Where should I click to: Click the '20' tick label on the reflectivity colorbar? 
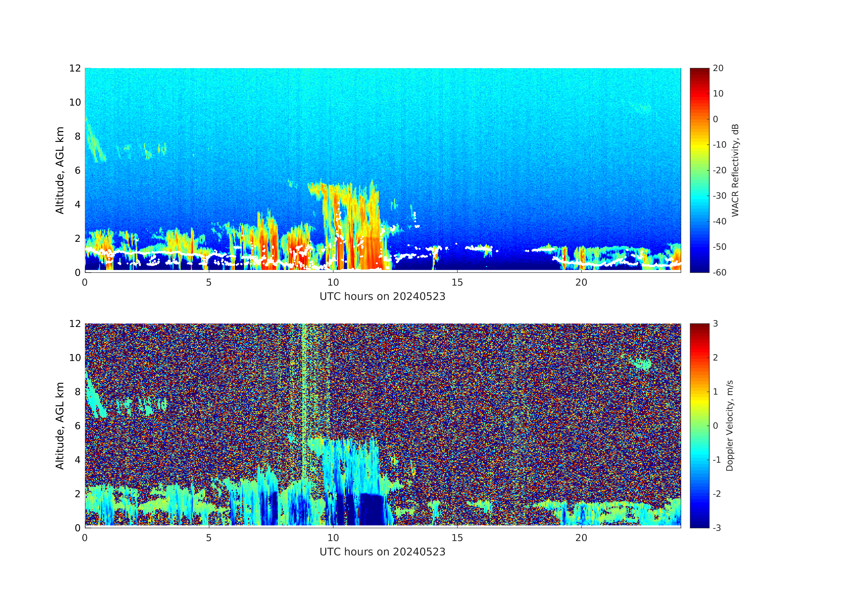pyautogui.click(x=718, y=68)
